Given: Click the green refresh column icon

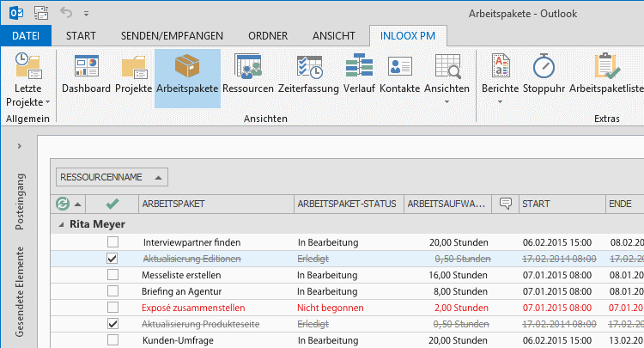Looking at the screenshot, I should click(x=63, y=204).
